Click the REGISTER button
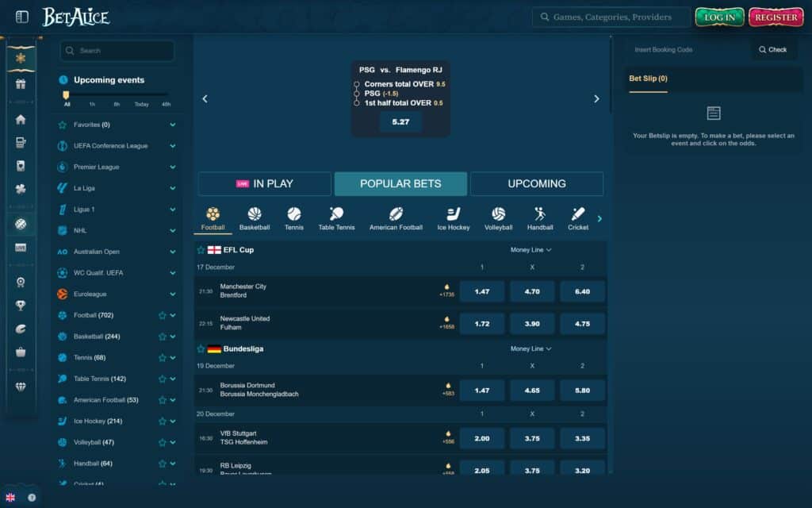Viewport: 812px width, 508px height. [x=775, y=16]
